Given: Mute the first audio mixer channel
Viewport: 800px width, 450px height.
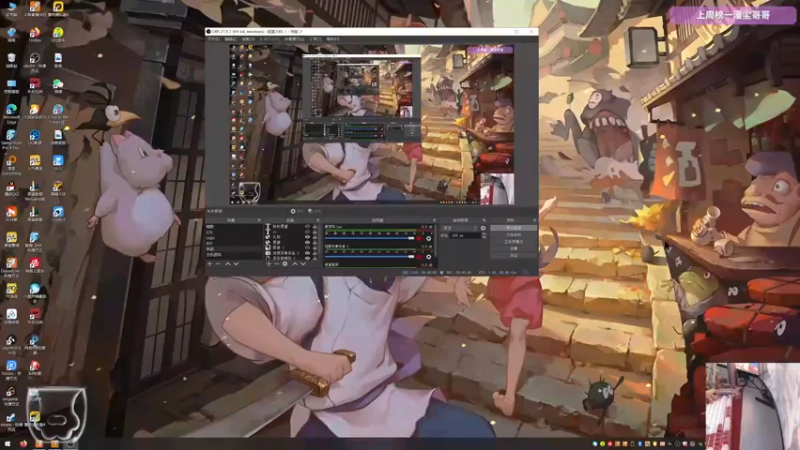Looking at the screenshot, I should (x=419, y=238).
